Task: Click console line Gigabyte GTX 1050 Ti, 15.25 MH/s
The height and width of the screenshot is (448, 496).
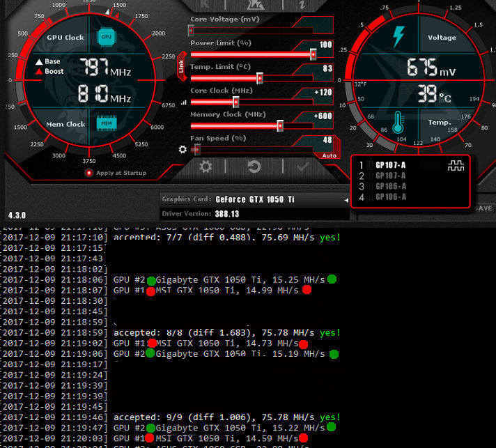Action: (x=219, y=280)
